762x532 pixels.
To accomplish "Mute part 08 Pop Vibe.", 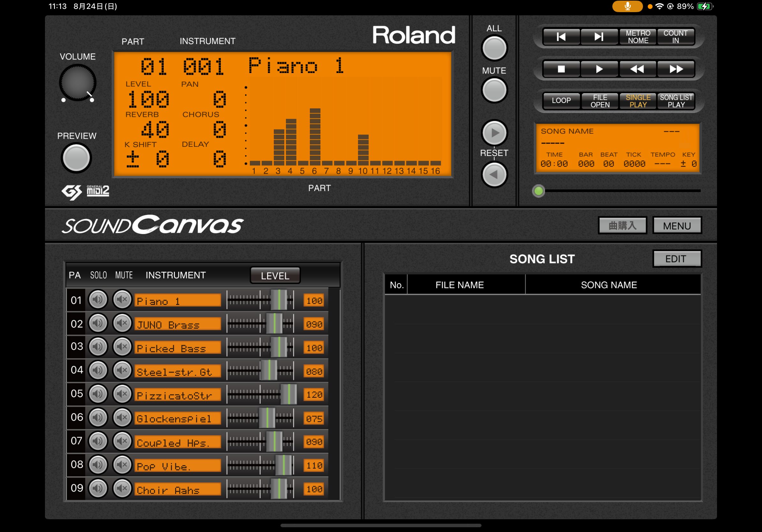I will coord(122,465).
